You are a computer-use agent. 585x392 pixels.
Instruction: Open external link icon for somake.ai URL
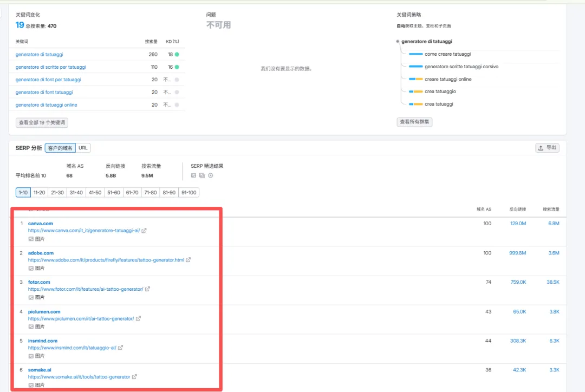[134, 377]
